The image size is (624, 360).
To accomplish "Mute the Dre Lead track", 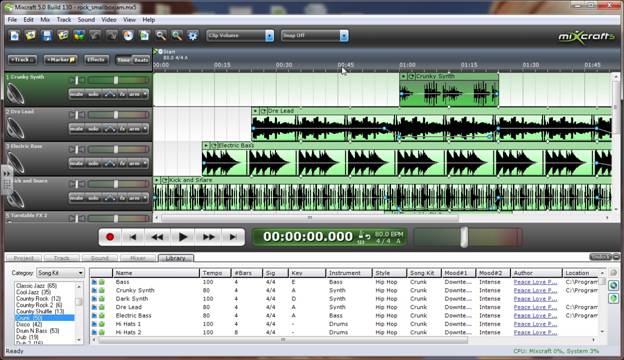I will click(77, 129).
